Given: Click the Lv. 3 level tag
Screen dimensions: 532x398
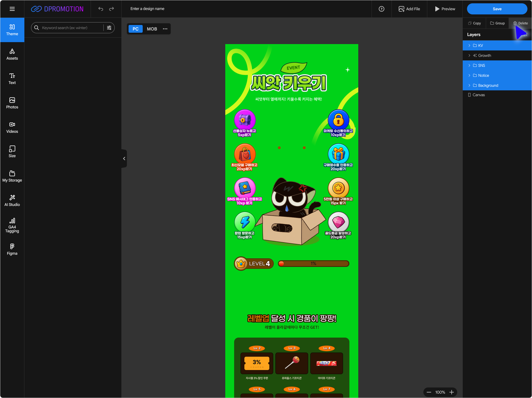Looking at the screenshot, I should 292,348.
